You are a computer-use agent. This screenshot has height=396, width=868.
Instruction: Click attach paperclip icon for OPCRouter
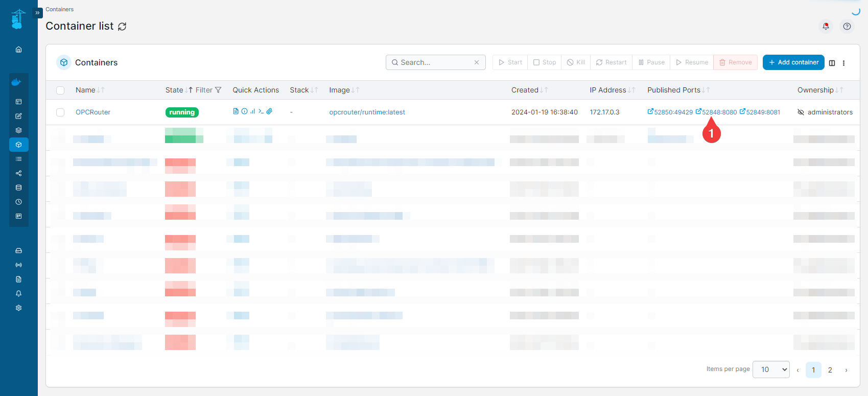point(269,111)
